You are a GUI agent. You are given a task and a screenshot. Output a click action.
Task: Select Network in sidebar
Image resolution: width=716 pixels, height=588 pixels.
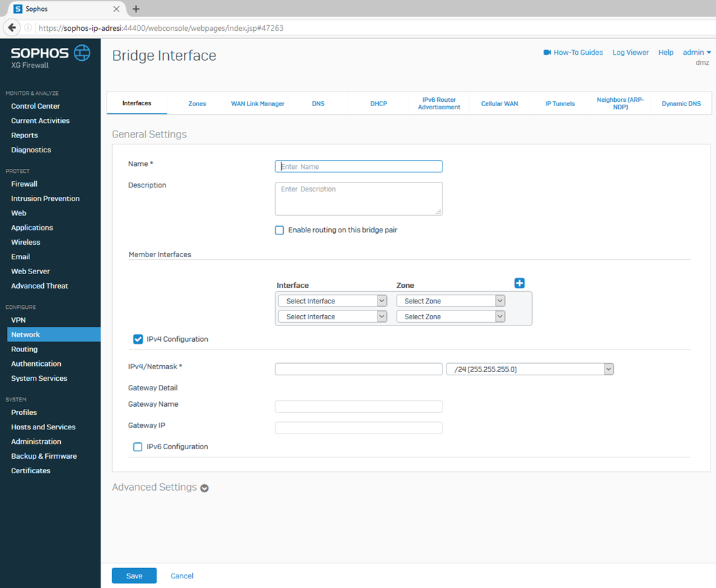pyautogui.click(x=54, y=334)
